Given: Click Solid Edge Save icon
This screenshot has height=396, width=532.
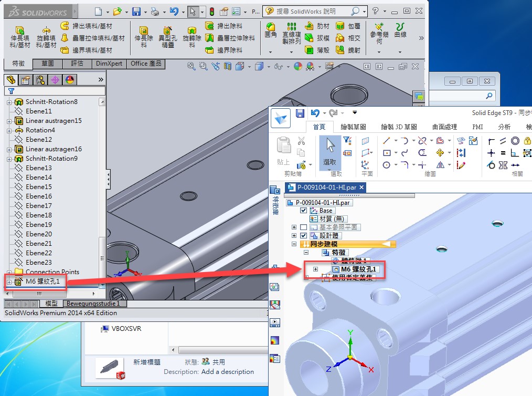Looking at the screenshot, I should pos(300,113).
